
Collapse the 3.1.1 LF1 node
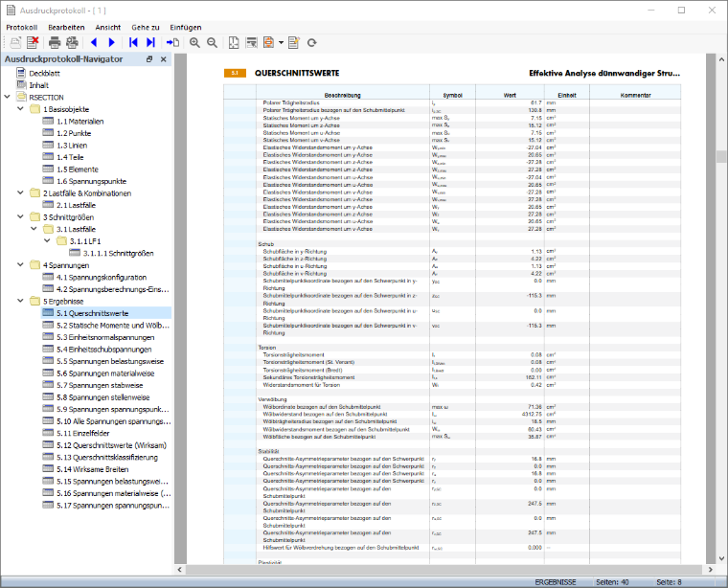pyautogui.click(x=47, y=241)
